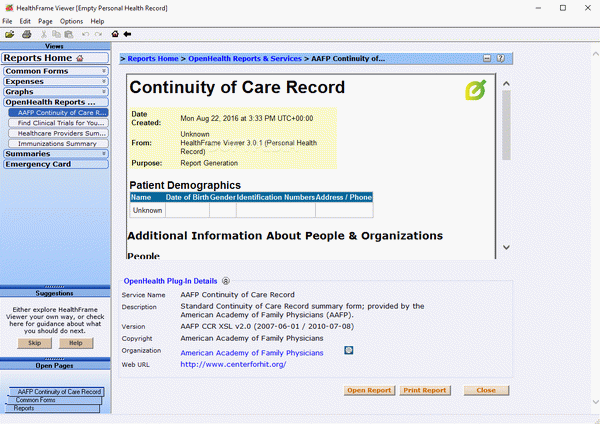Click OpenHealth Plug-In Details heading link

[170, 281]
